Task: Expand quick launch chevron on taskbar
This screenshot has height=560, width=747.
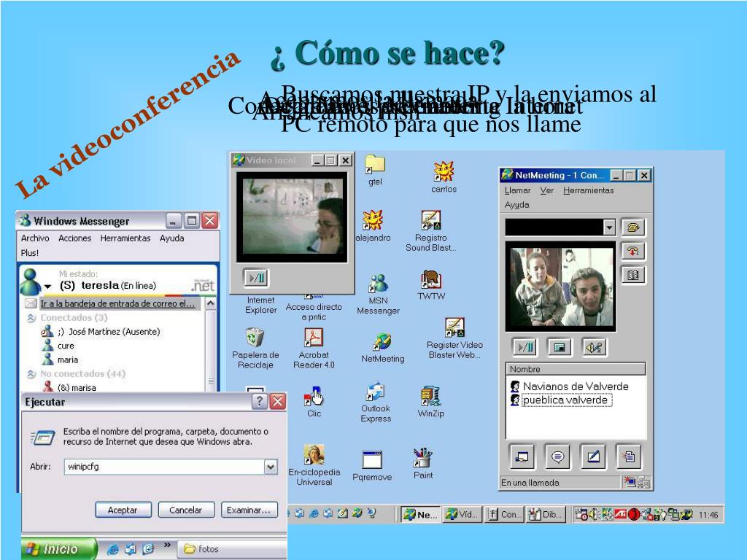Action: pyautogui.click(x=167, y=545)
